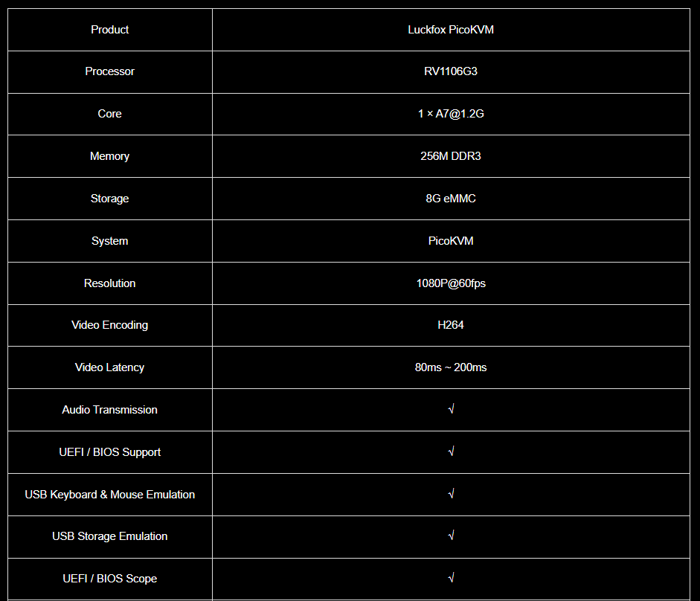
Task: Click the 80ms ~ 200ms latency value
Action: click(451, 367)
